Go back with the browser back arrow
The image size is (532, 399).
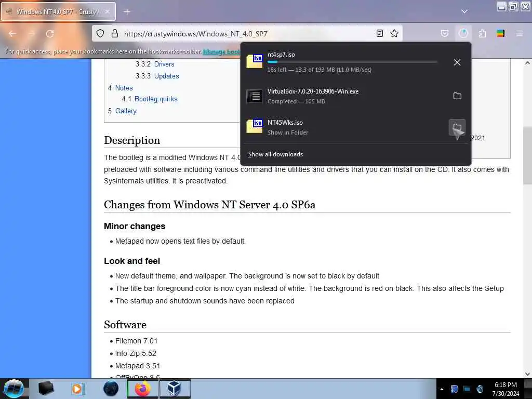click(x=12, y=34)
